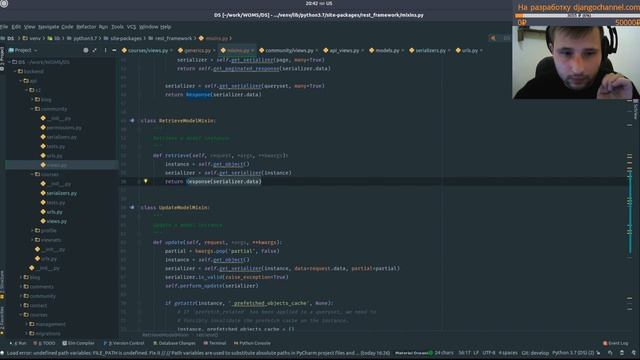
Task: Open the TODO tool window
Action: (x=44, y=343)
